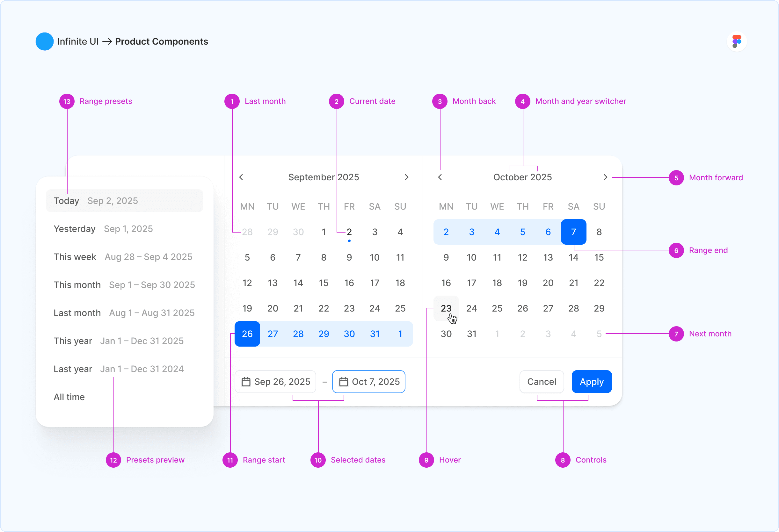Viewport: 779px width, 532px height.
Task: Click the blue circle logo next to Infinite UI
Action: (45, 41)
